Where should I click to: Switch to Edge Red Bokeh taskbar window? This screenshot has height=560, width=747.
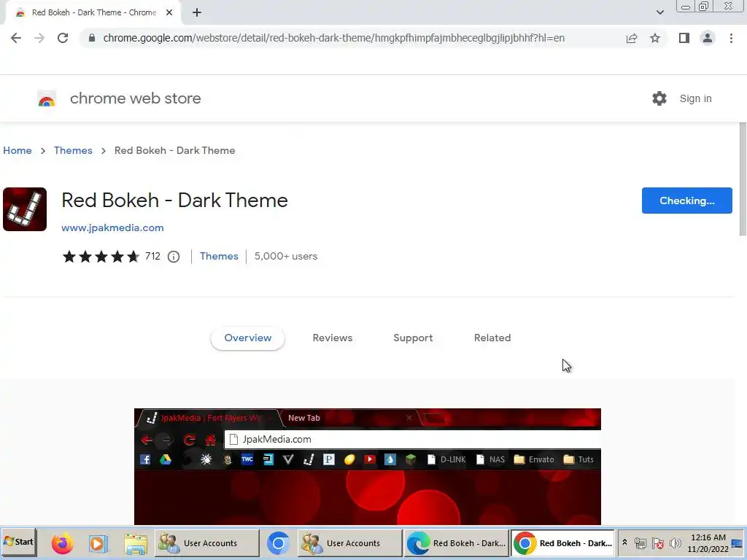457,542
